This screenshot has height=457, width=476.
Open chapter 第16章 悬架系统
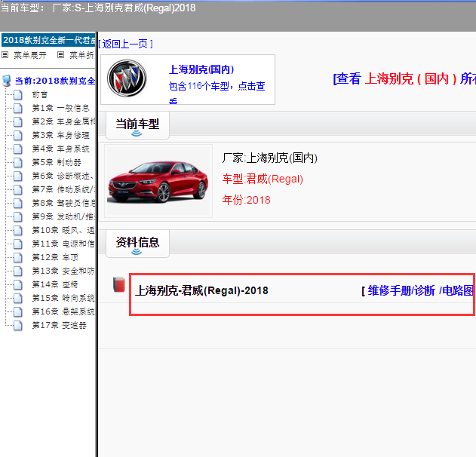(63, 311)
